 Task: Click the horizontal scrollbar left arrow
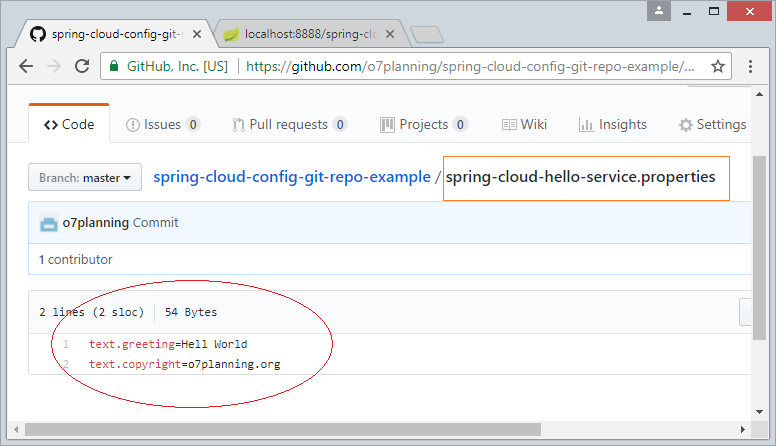coord(16,430)
